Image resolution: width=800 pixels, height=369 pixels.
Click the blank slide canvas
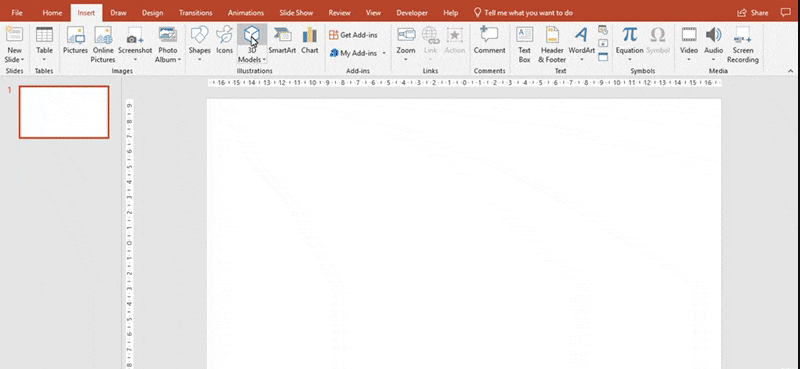click(x=464, y=233)
